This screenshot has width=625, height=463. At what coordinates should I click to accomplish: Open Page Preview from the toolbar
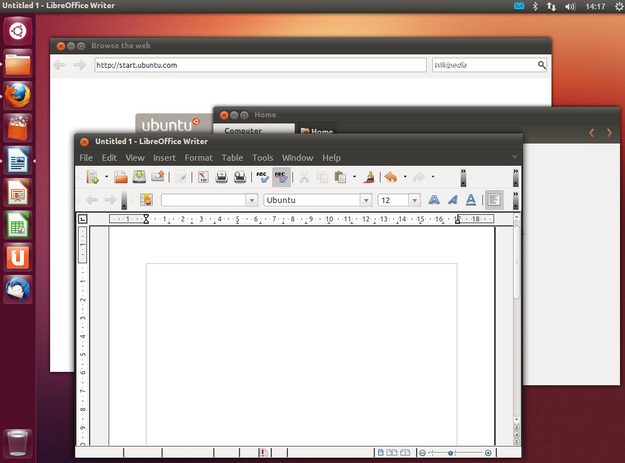click(x=240, y=177)
